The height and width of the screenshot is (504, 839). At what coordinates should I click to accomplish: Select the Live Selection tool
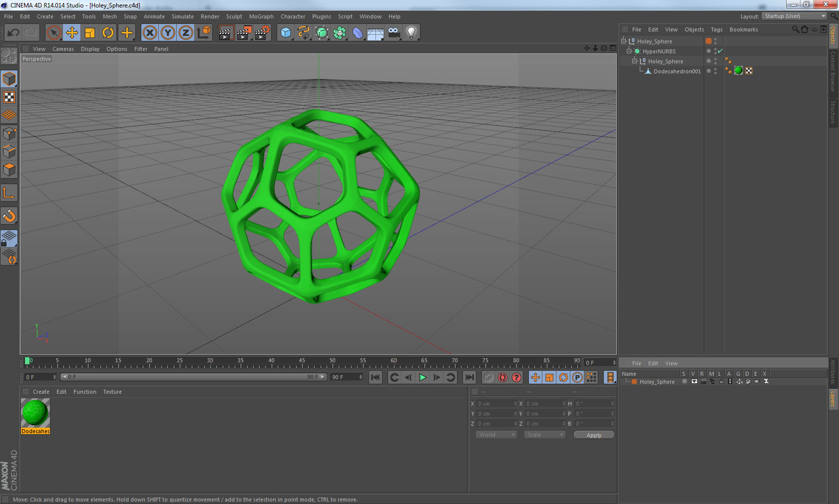53,33
